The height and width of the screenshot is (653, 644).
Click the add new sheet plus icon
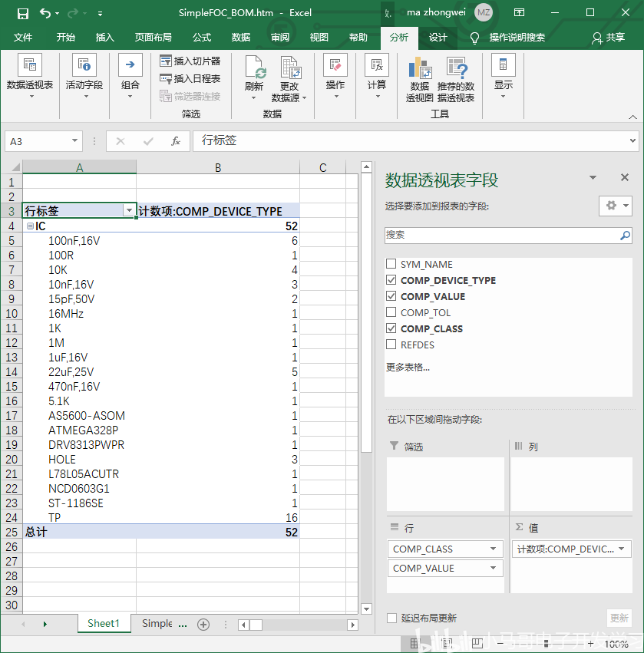tap(203, 624)
